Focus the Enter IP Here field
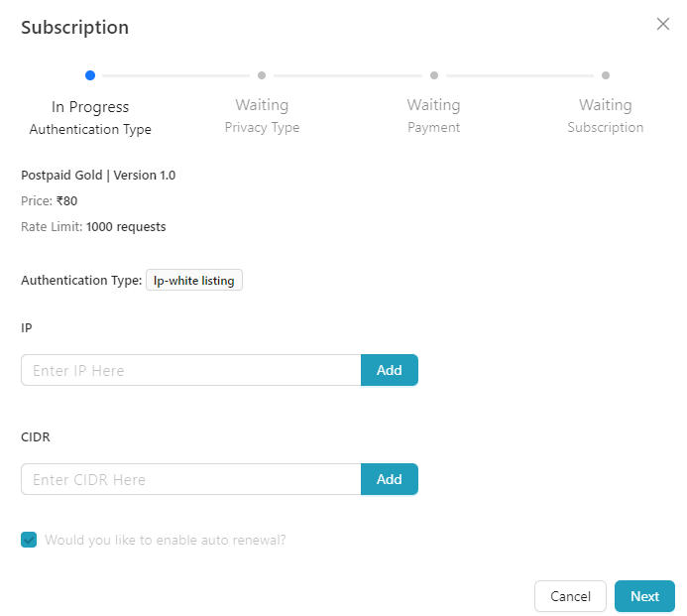687x616 pixels. tap(190, 370)
